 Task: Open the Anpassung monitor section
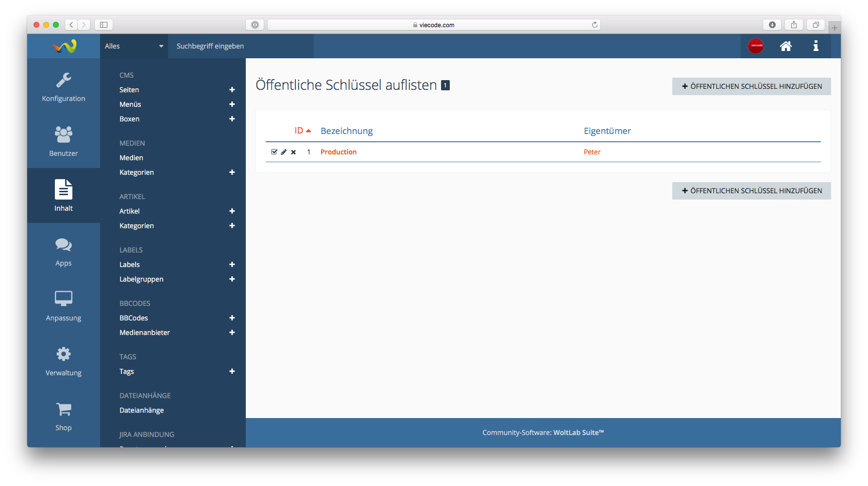pos(64,306)
